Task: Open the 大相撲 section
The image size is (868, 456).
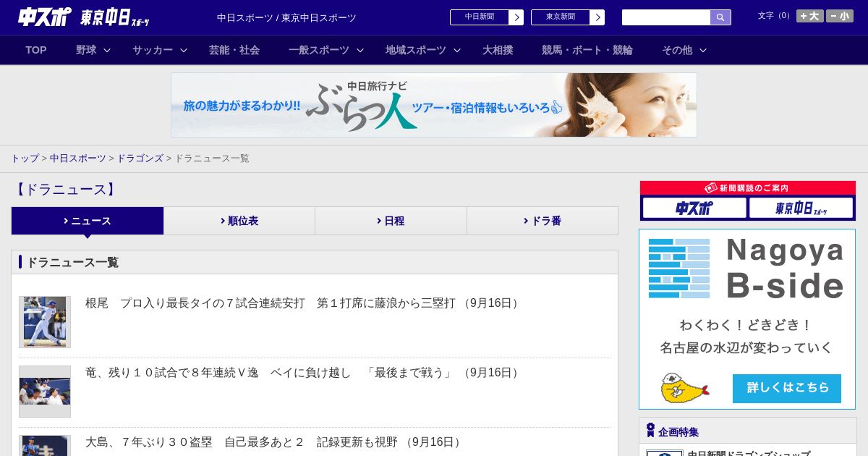Action: tap(498, 50)
